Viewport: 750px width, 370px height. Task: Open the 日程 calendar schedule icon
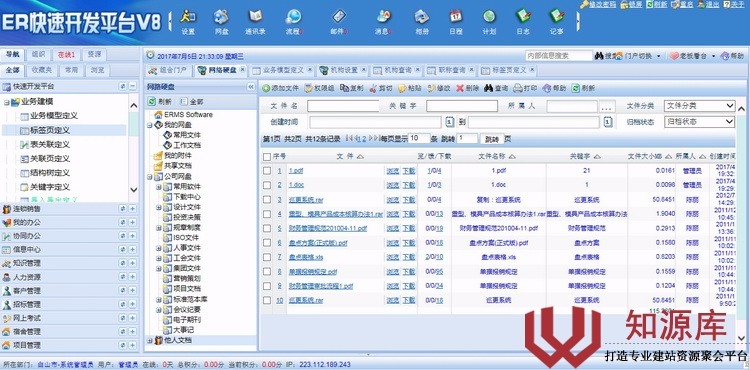[455, 21]
